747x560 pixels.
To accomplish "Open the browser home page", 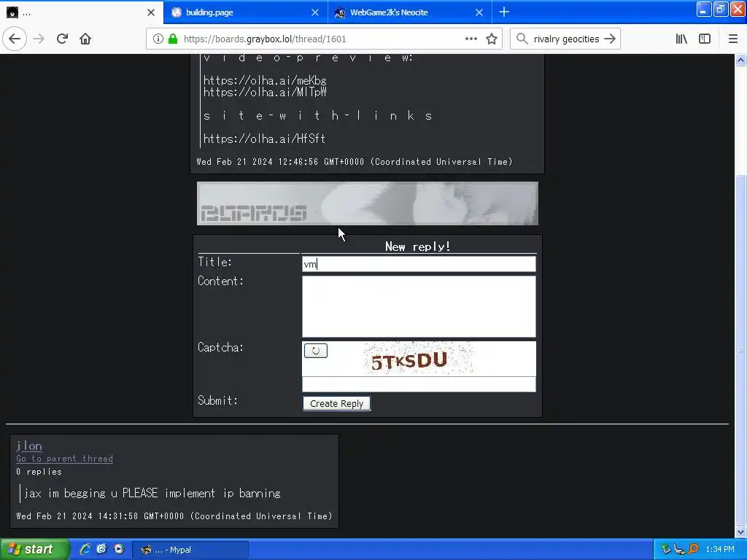I will coord(85,39).
